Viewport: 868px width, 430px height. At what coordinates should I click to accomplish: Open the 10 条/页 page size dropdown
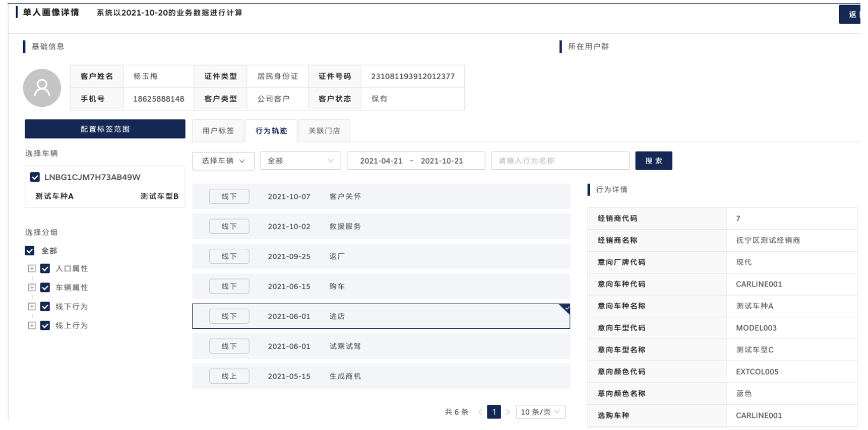coord(540,412)
